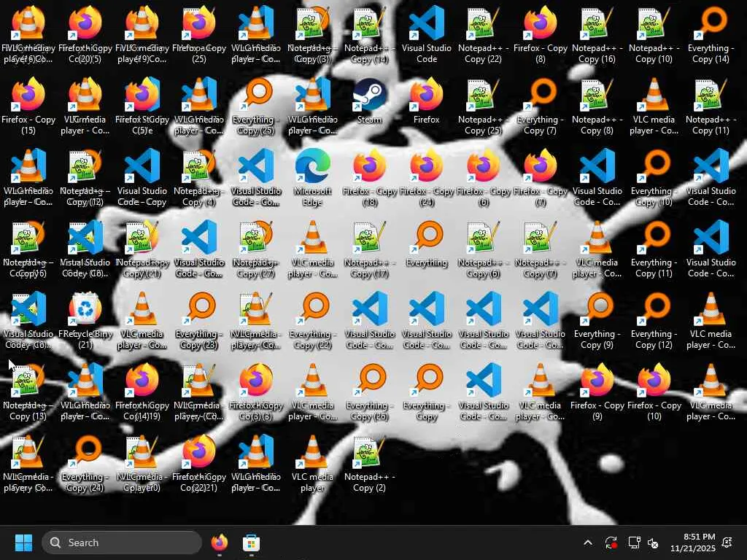747x560 pixels.
Task: Select the Everything - Copy (23) icon
Action: click(x=198, y=321)
